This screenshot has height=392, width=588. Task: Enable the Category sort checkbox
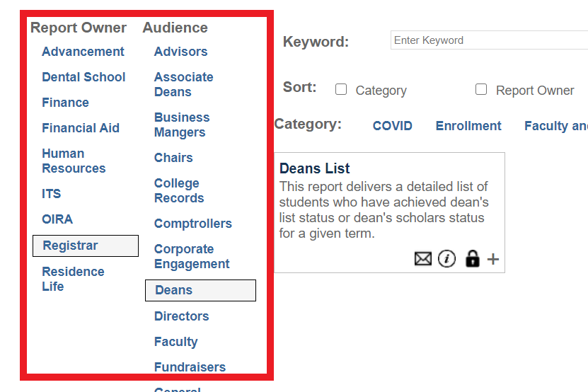pyautogui.click(x=341, y=90)
